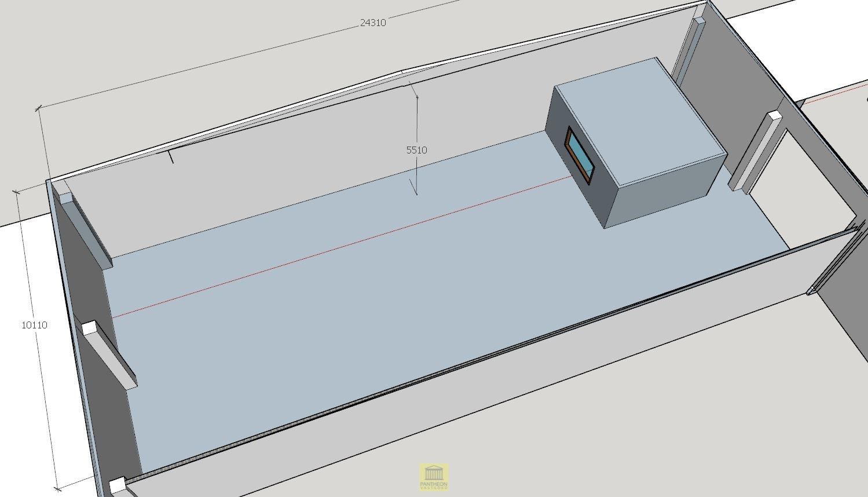Image resolution: width=868 pixels, height=497 pixels.
Task: Click the top face of the box
Action: point(636,119)
